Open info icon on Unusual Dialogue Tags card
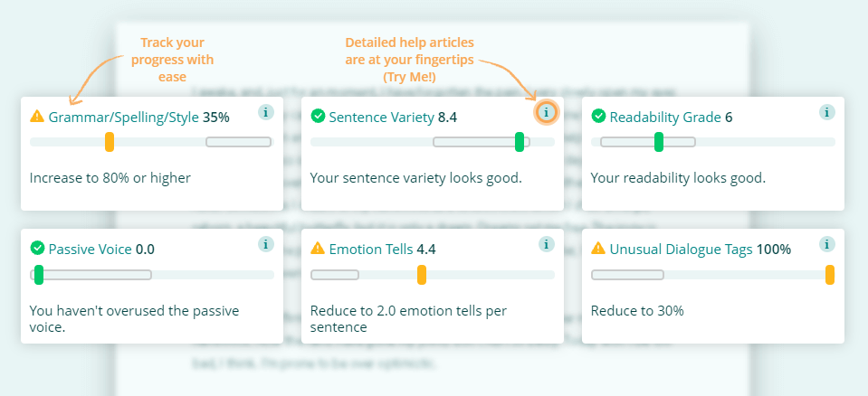Image resolution: width=868 pixels, height=396 pixels. pos(827,244)
